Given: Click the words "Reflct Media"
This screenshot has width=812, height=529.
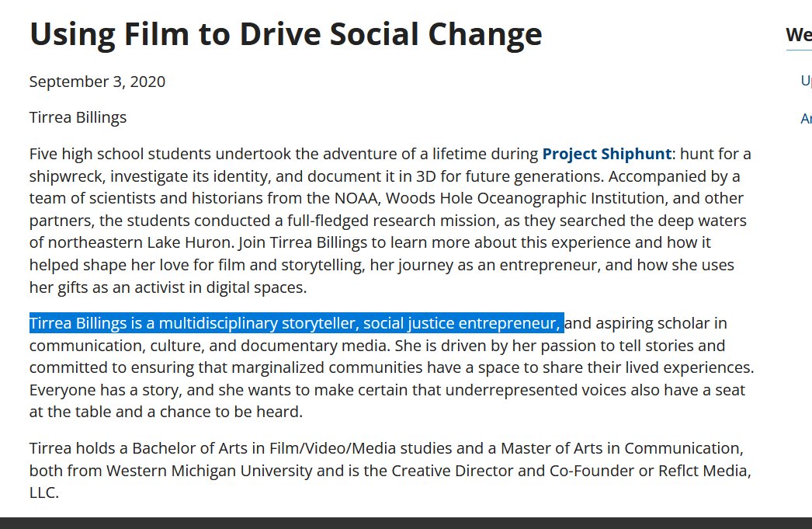Looking at the screenshot, I should coord(702,471).
